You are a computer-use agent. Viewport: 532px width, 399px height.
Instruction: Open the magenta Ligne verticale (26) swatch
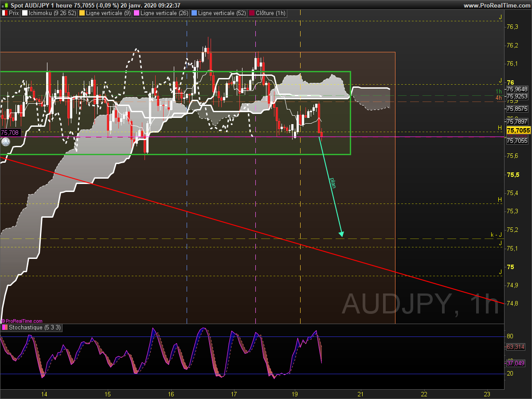click(137, 13)
